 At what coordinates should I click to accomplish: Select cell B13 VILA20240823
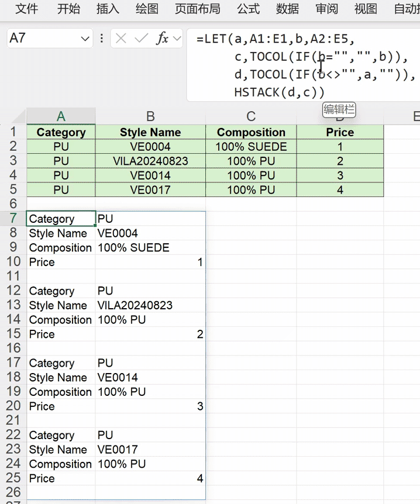pos(150,305)
